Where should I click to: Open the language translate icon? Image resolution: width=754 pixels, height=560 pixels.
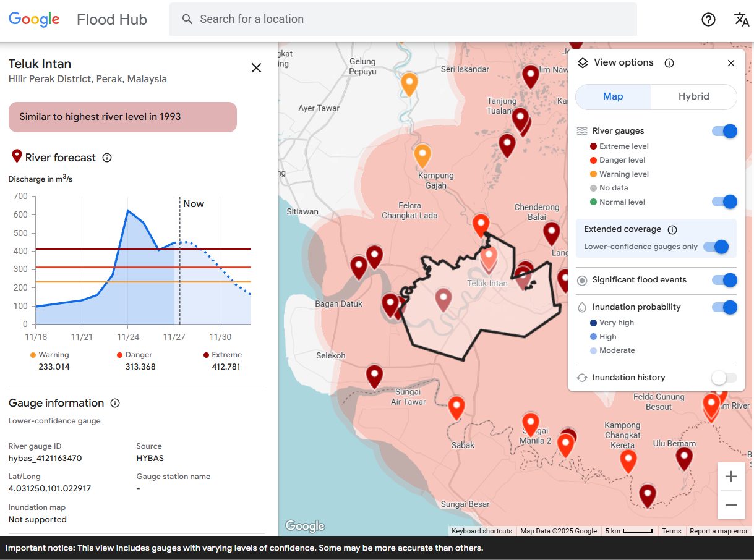click(x=741, y=19)
